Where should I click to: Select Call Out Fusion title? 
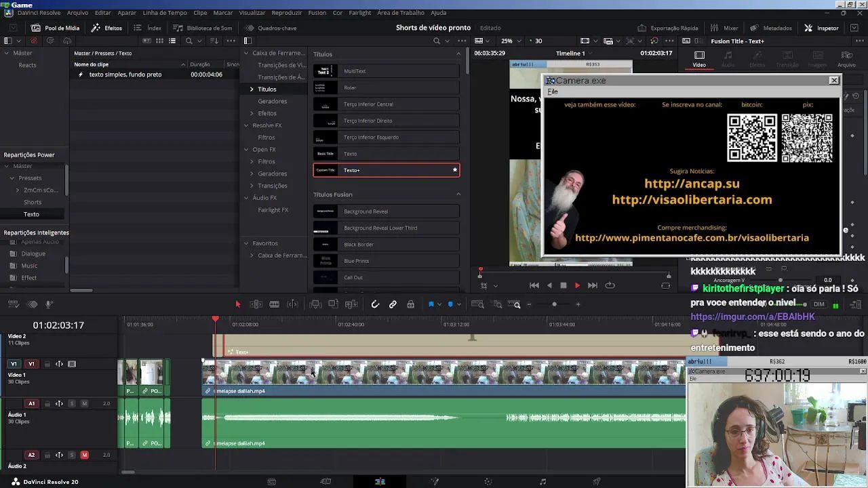coord(386,277)
